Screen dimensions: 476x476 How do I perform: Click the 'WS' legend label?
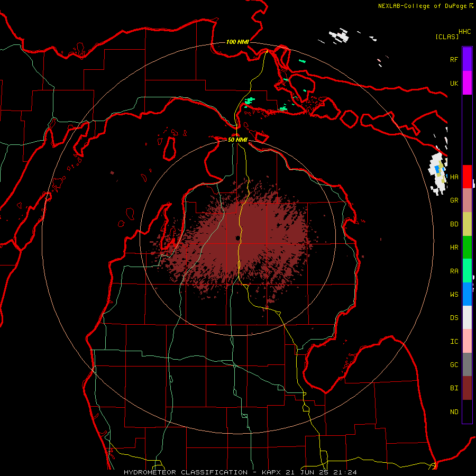point(454,295)
